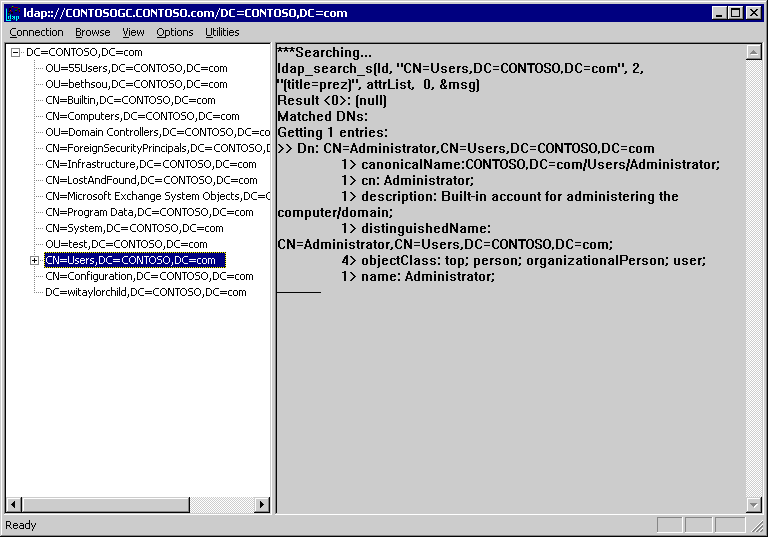This screenshot has height=537, width=768.
Task: Select OU=bethsou tree entry
Action: click(136, 84)
